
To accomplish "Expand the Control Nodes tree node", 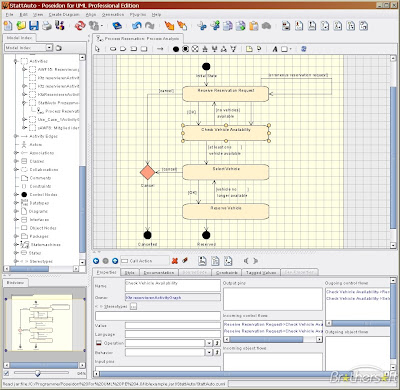I will tap(15, 195).
